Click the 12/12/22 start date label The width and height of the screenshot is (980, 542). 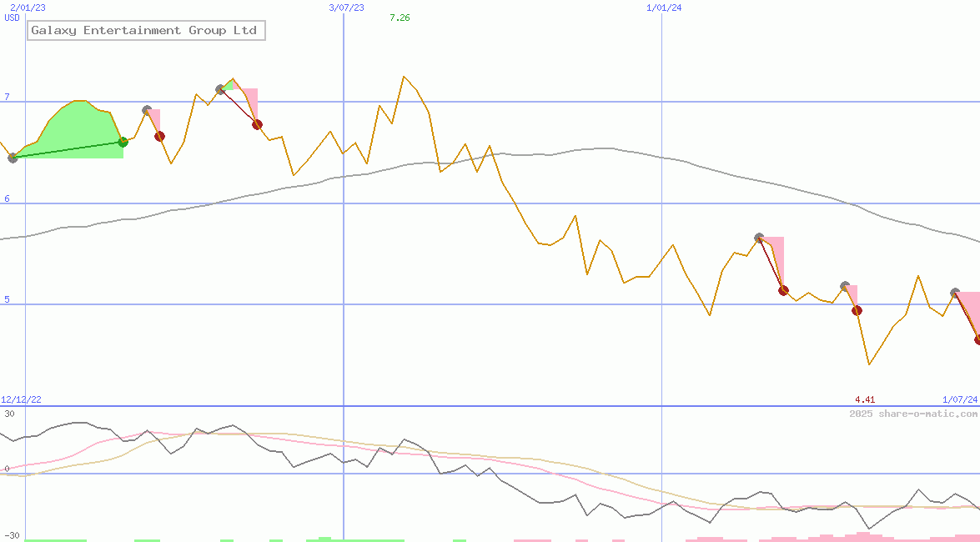tap(21, 400)
